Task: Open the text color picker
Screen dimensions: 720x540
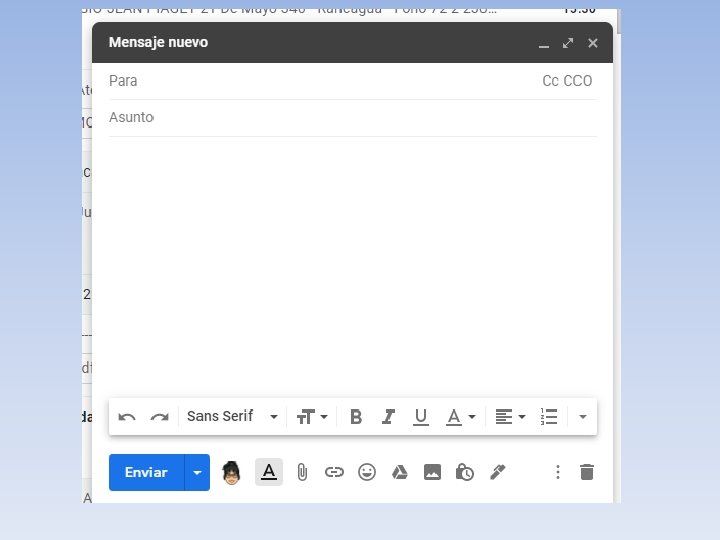Action: pyautogui.click(x=461, y=417)
